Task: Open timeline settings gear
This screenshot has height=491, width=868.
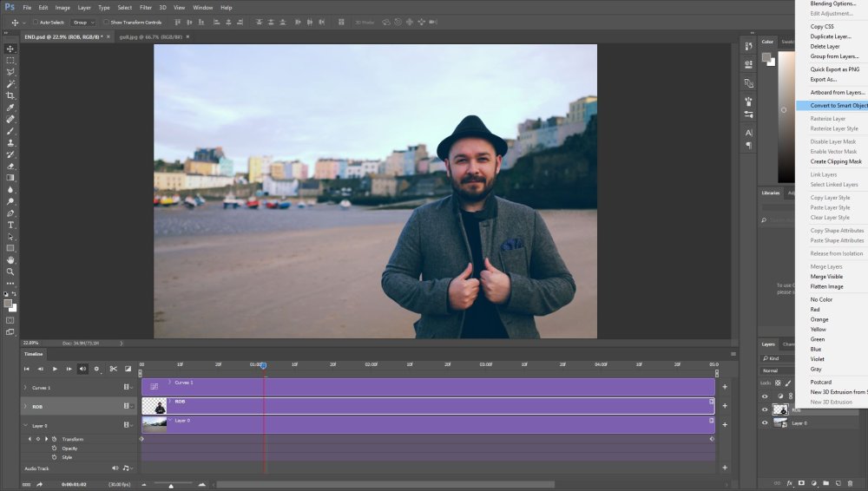Action: (x=97, y=369)
